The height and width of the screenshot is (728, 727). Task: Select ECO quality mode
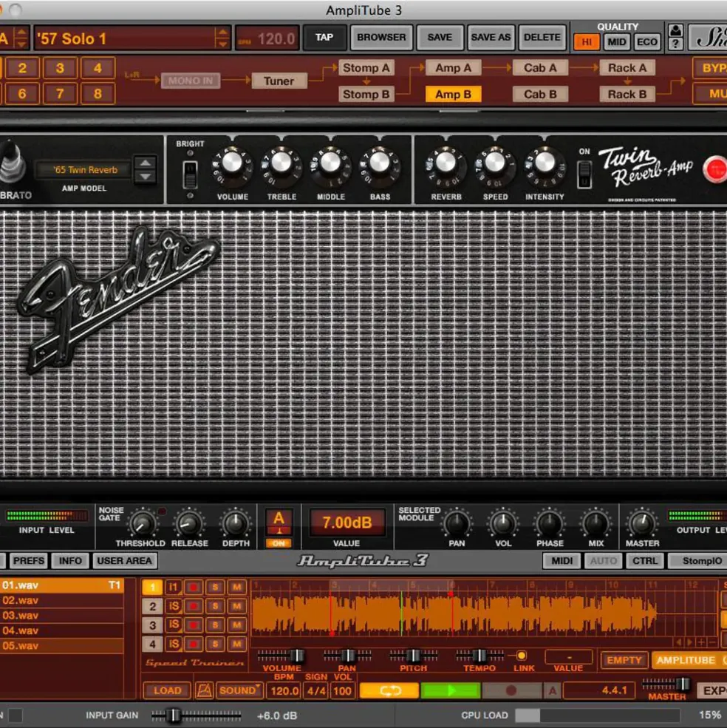point(646,42)
